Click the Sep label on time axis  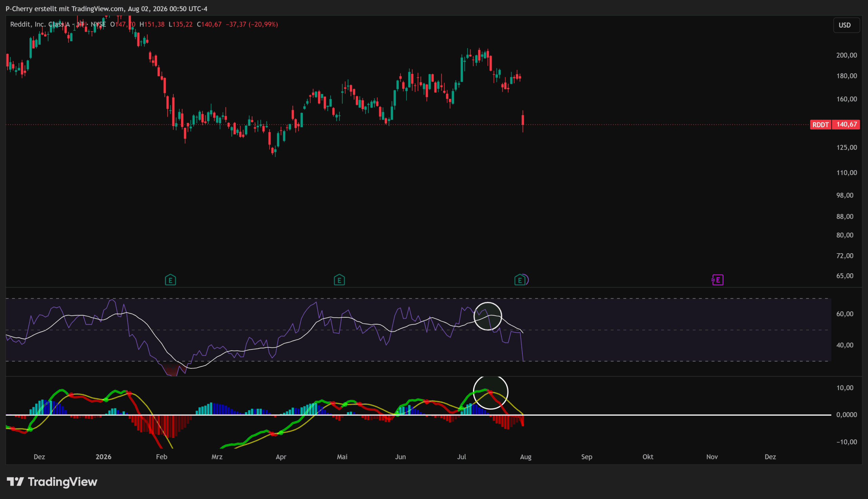(587, 457)
